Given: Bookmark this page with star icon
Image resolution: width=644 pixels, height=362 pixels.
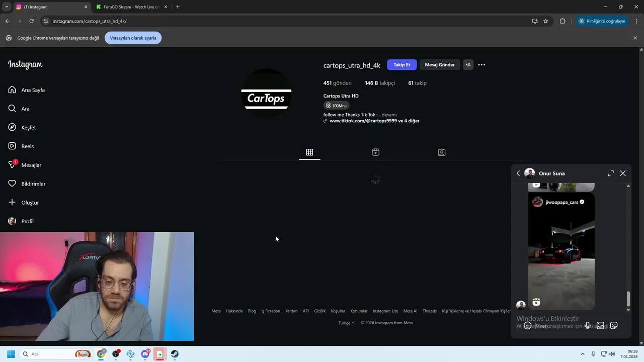Looking at the screenshot, I should pos(545,21).
